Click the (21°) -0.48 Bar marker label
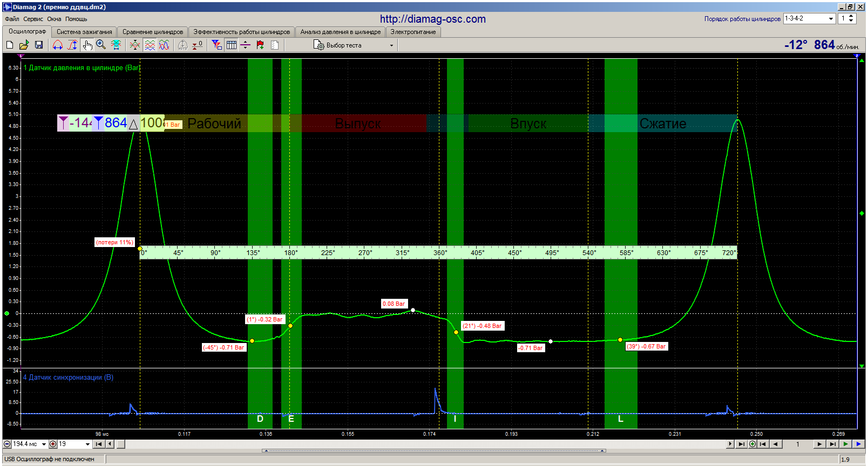The image size is (868, 466). [482, 326]
